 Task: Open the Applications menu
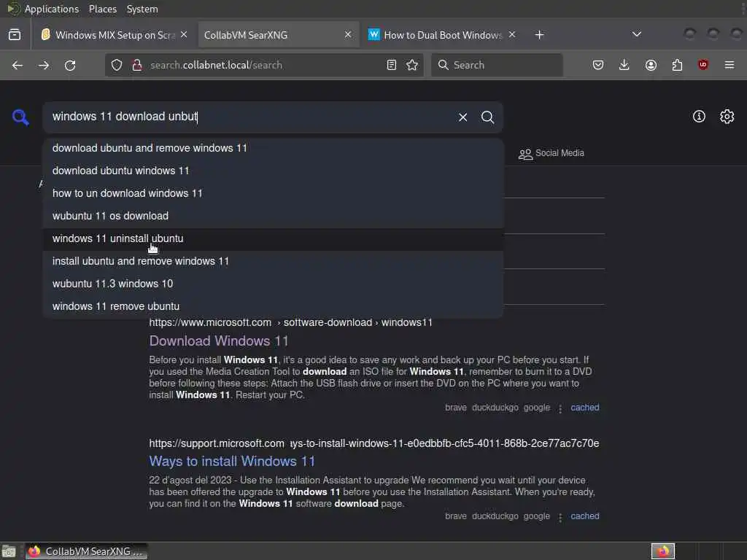point(52,9)
